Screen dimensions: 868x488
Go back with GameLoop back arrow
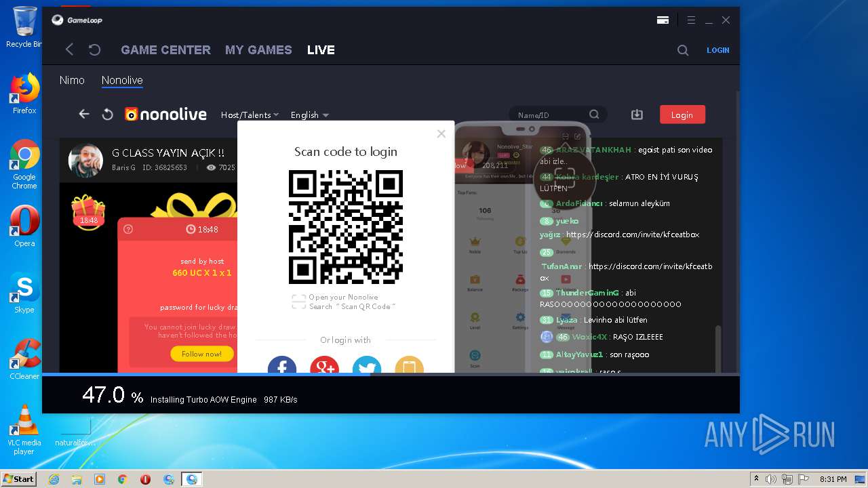[x=69, y=49]
